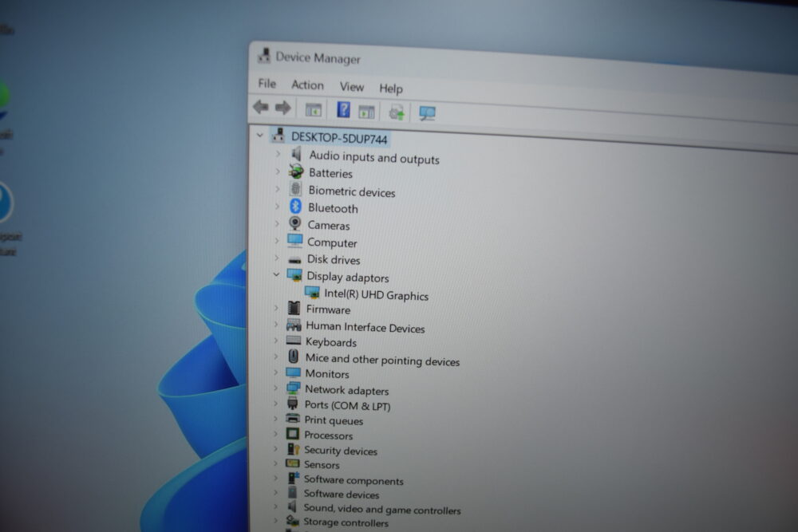Expand the Processors category arrow

275,434
